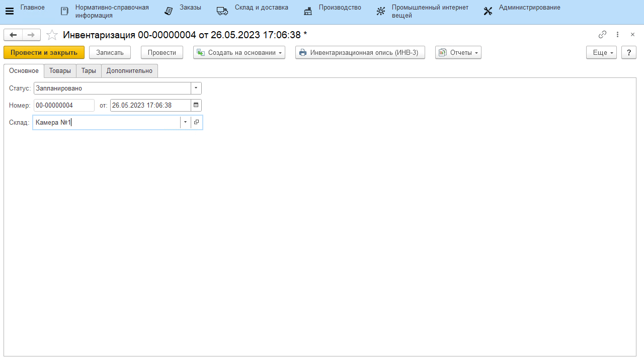This screenshot has height=362, width=644.
Task: Print Инвентаризационная опись (ИНВ-3)
Action: (360, 52)
